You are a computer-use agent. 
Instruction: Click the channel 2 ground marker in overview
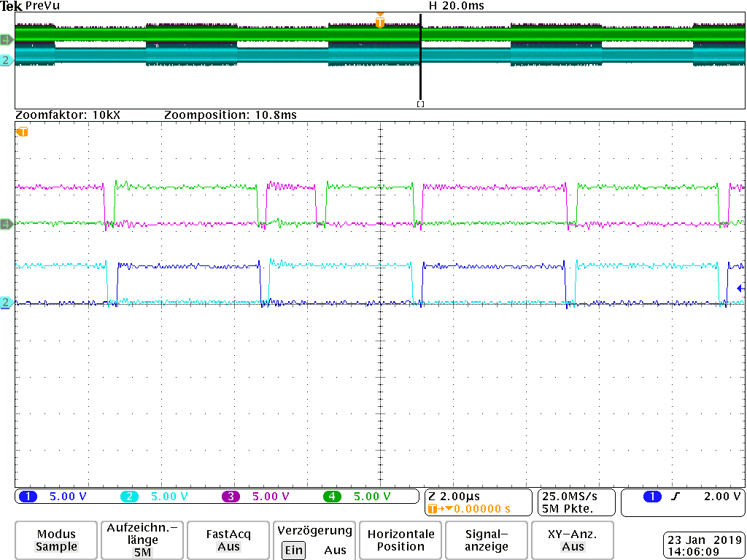click(x=7, y=61)
